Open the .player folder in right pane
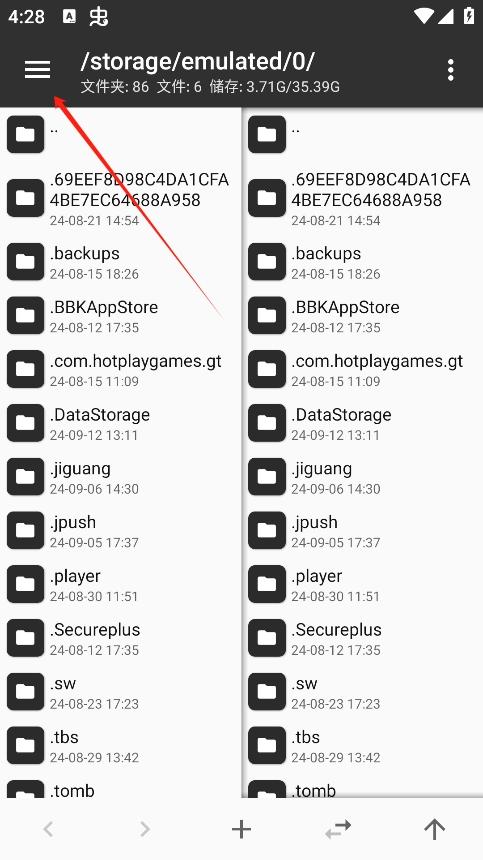Viewport: 483px width, 860px height. [x=362, y=585]
